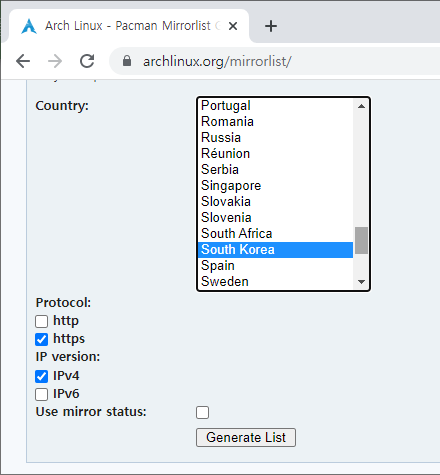Click the Use mirror status label
The image size is (440, 475).
coord(91,412)
